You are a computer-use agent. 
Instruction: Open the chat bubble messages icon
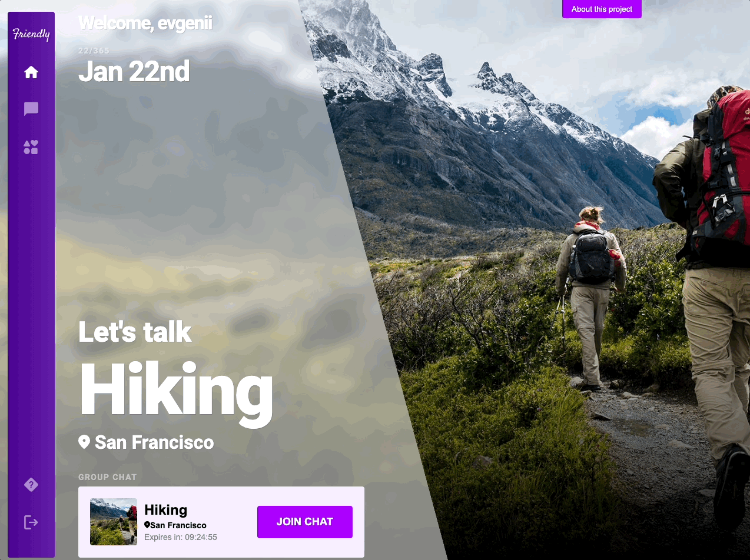[x=31, y=109]
